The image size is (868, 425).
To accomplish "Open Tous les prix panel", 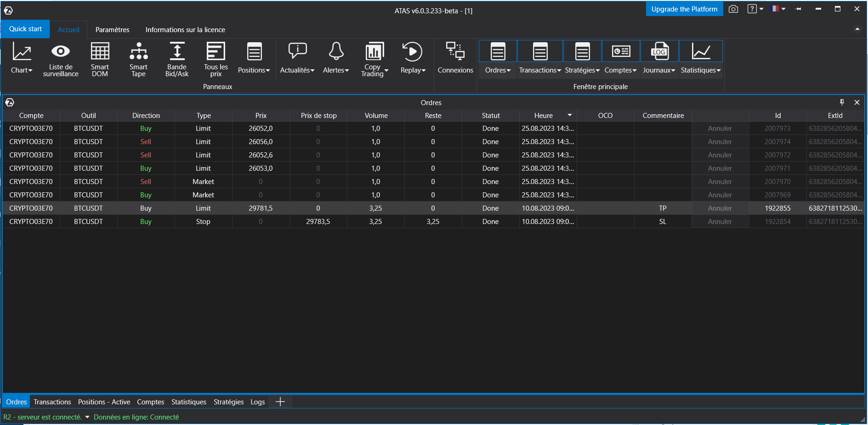I will point(216,51).
